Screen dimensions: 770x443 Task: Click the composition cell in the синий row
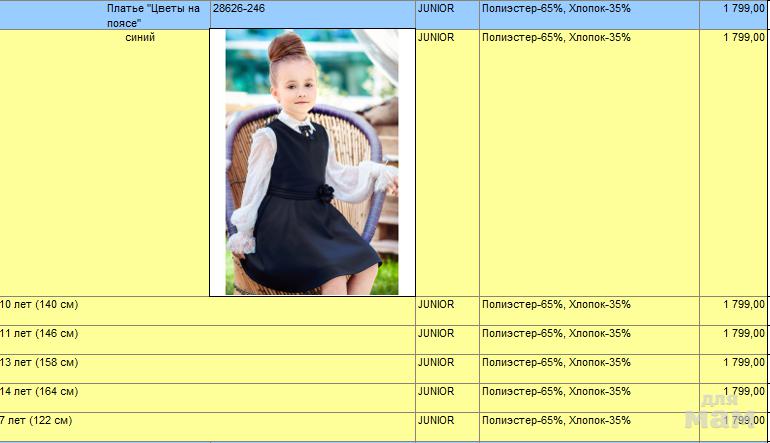[556, 37]
